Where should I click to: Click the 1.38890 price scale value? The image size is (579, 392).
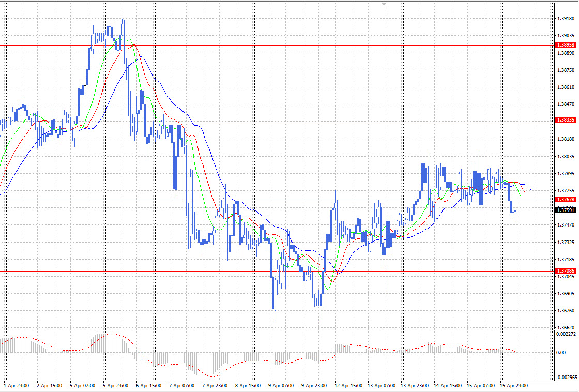pos(566,53)
